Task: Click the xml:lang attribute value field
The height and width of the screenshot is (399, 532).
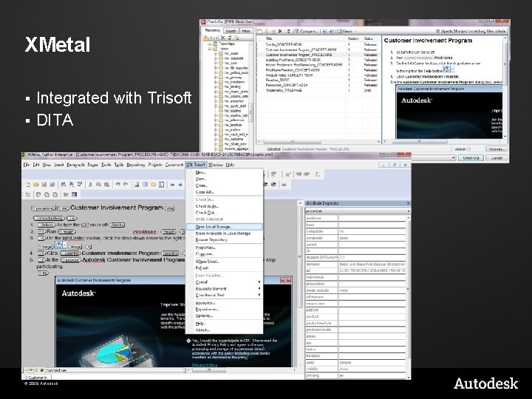Action: click(x=372, y=375)
